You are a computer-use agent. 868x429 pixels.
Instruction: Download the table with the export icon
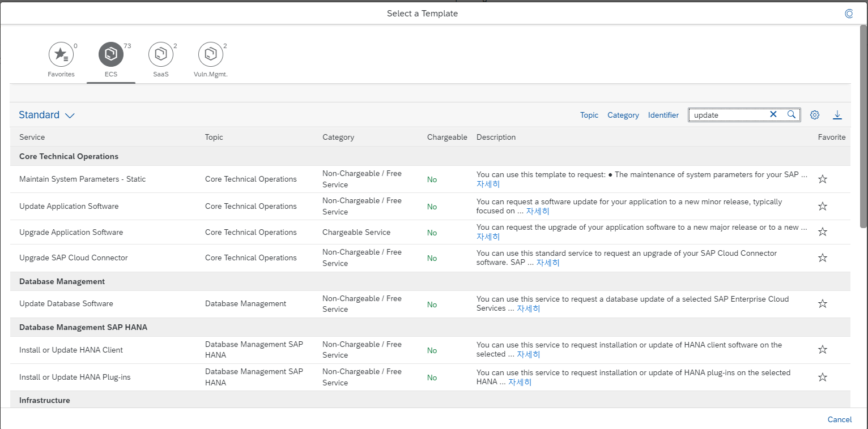(x=837, y=115)
